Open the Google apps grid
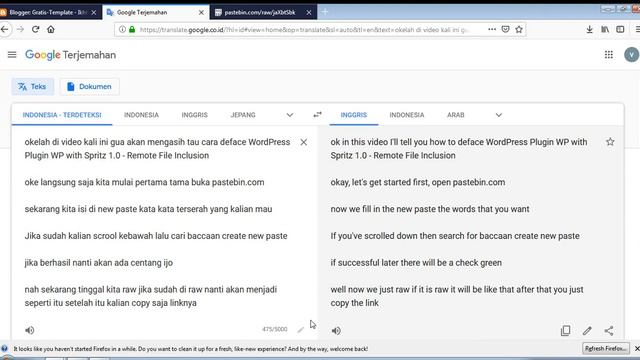This screenshot has width=640, height=360. coord(609,55)
